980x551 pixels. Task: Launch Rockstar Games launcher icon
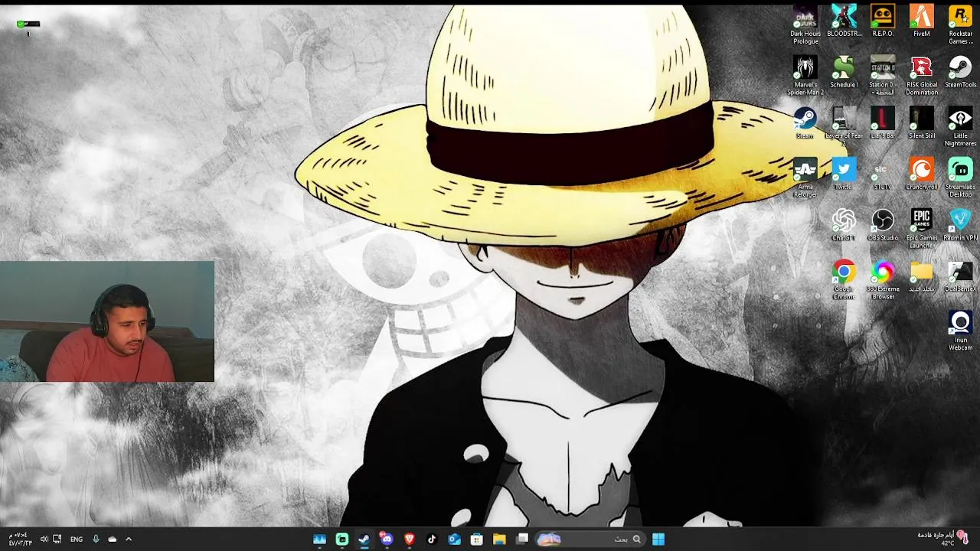coord(960,25)
